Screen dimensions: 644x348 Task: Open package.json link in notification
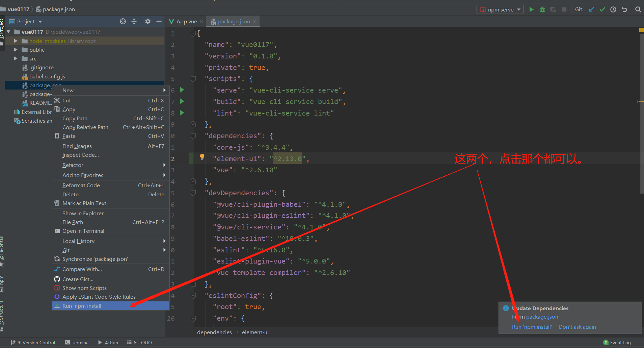click(x=542, y=317)
